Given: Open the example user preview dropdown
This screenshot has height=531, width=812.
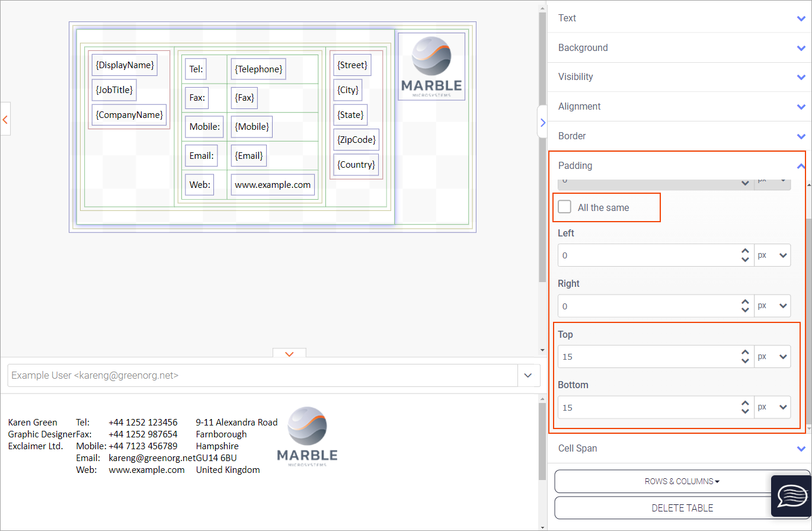Looking at the screenshot, I should click(528, 375).
